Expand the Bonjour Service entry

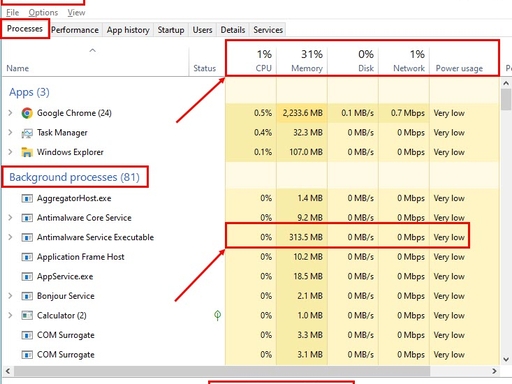click(10, 296)
